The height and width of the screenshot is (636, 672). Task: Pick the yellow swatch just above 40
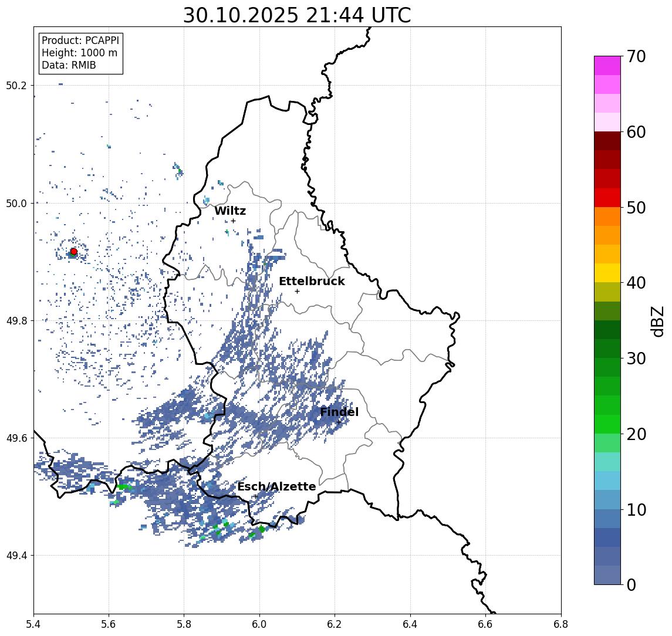coord(607,273)
